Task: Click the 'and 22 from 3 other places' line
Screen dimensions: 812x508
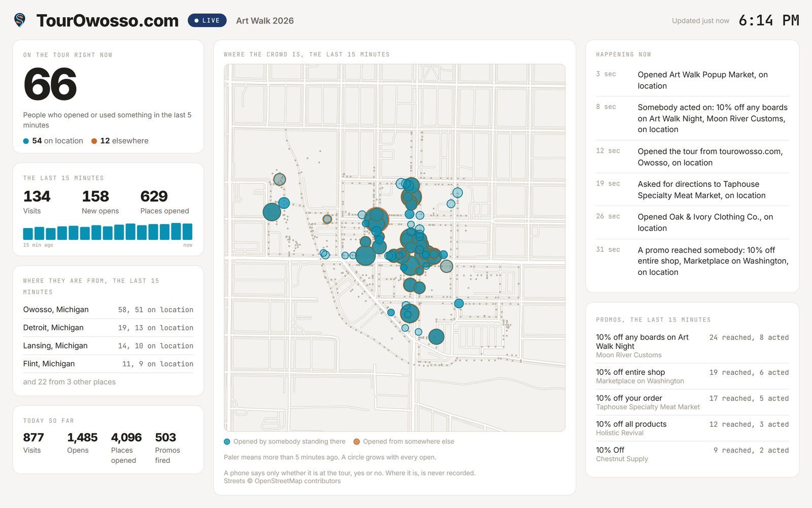Action: tap(70, 382)
